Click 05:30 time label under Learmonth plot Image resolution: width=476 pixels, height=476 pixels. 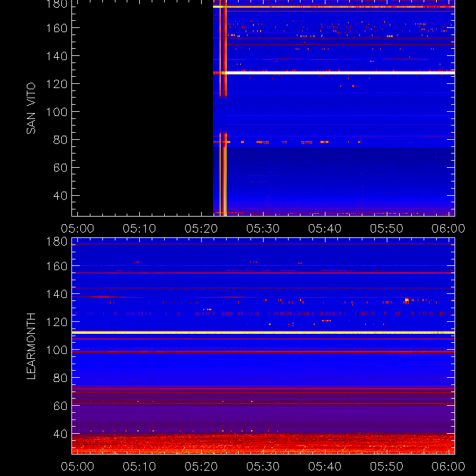pos(263,466)
